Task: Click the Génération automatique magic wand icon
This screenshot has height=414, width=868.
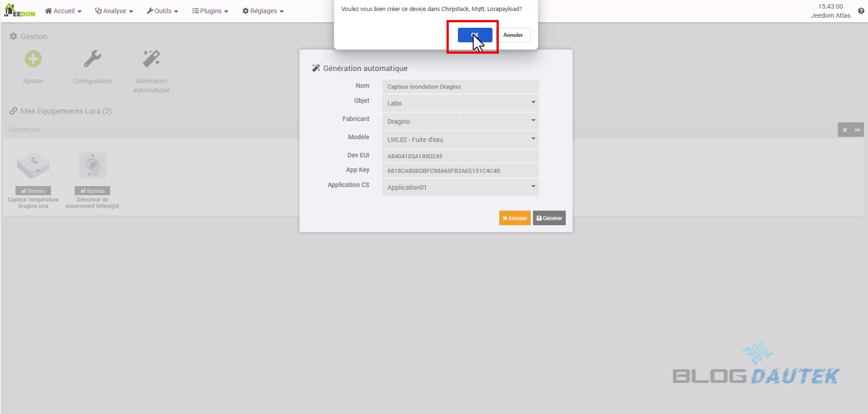Action: [151, 59]
